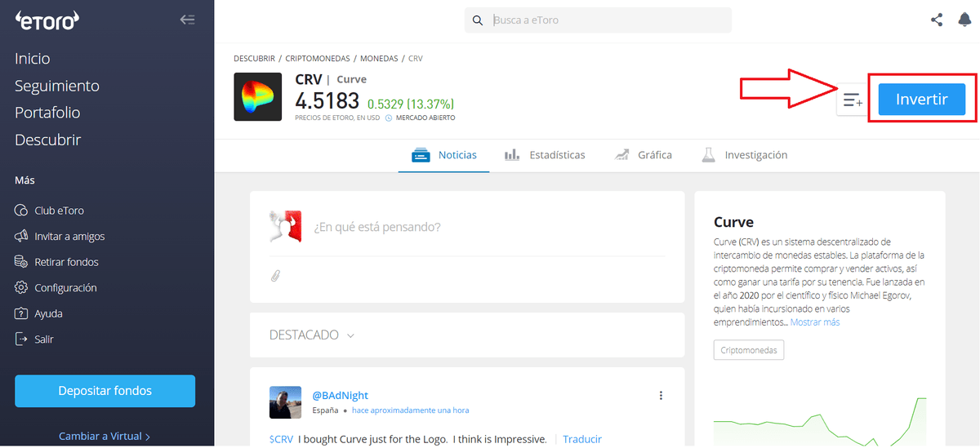
Task: Click the MERCADO ABIERTO status text
Action: (x=425, y=118)
